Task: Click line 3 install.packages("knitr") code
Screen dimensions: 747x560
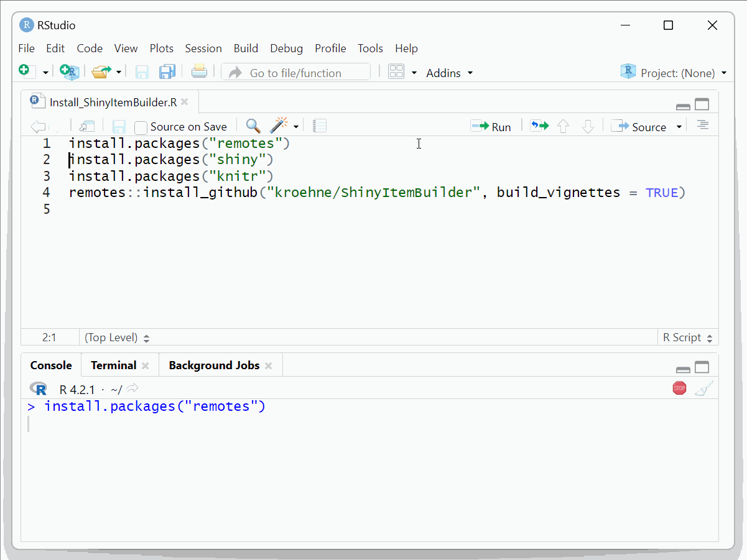Action: click(171, 176)
